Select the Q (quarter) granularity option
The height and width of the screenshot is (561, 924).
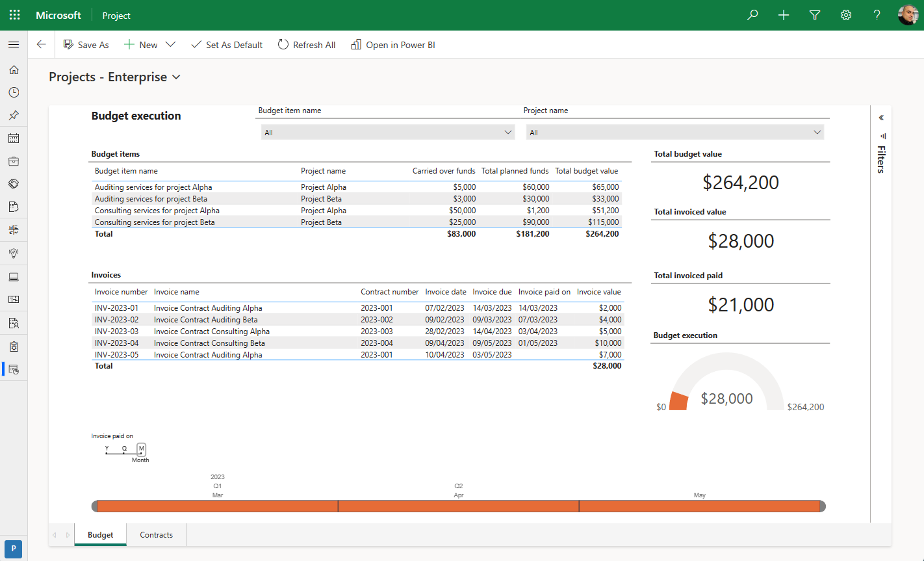pos(124,449)
